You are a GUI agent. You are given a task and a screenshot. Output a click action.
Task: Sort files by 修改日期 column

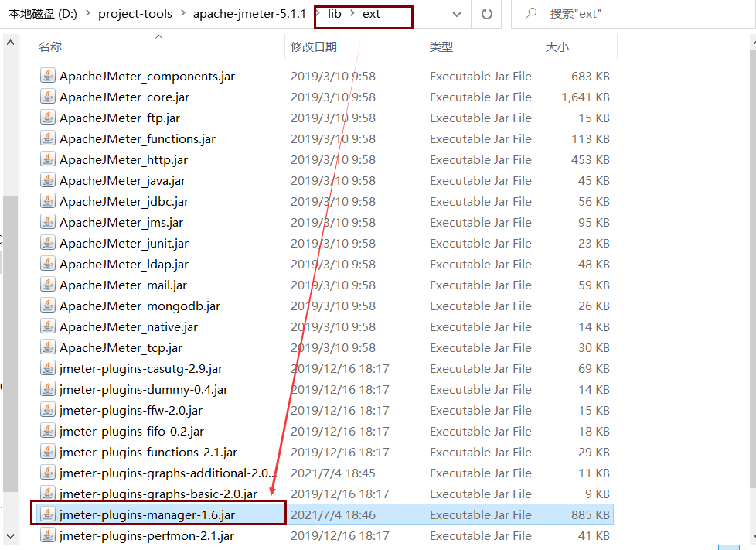pos(314,46)
